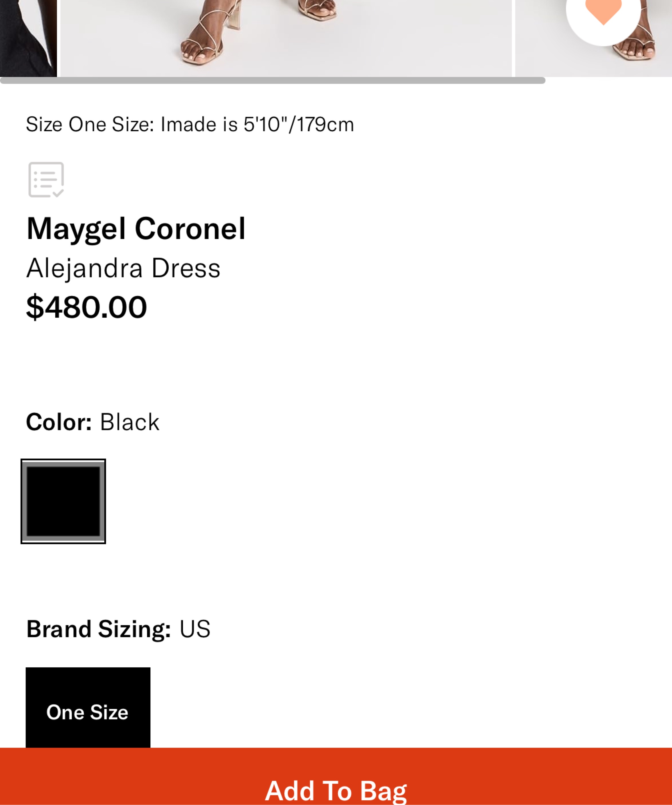Click the "Black" color name text
Viewport: 672px width, 805px height.
130,422
